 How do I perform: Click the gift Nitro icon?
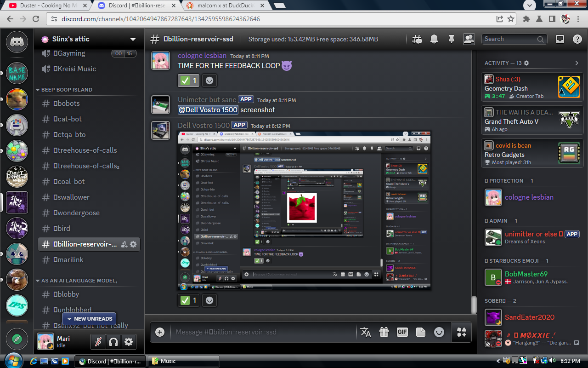pyautogui.click(x=384, y=332)
